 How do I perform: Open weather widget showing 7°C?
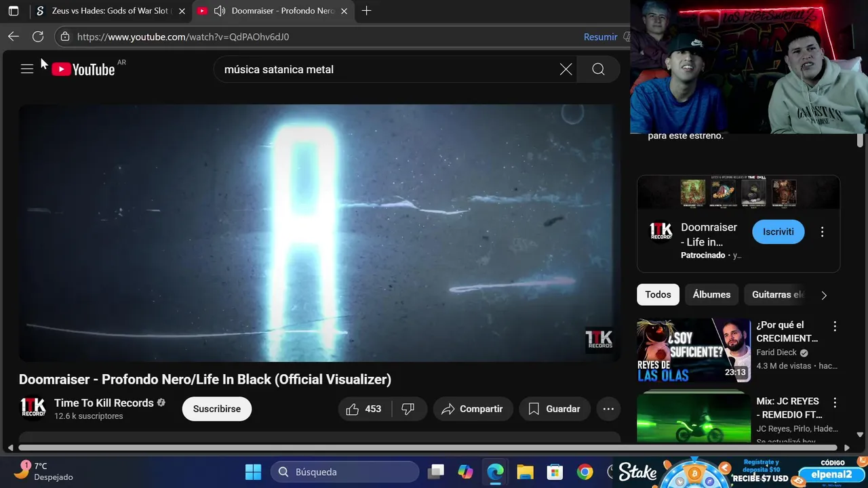[45, 471]
